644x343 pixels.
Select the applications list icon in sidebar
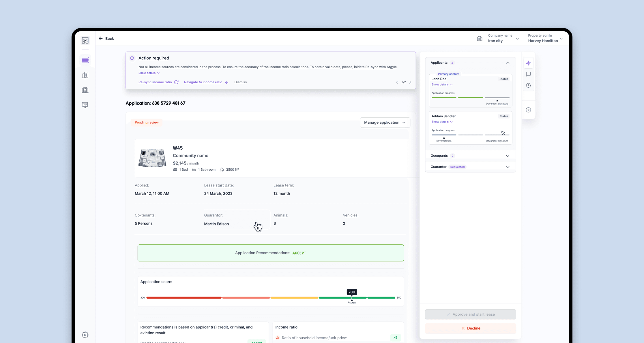pyautogui.click(x=85, y=60)
